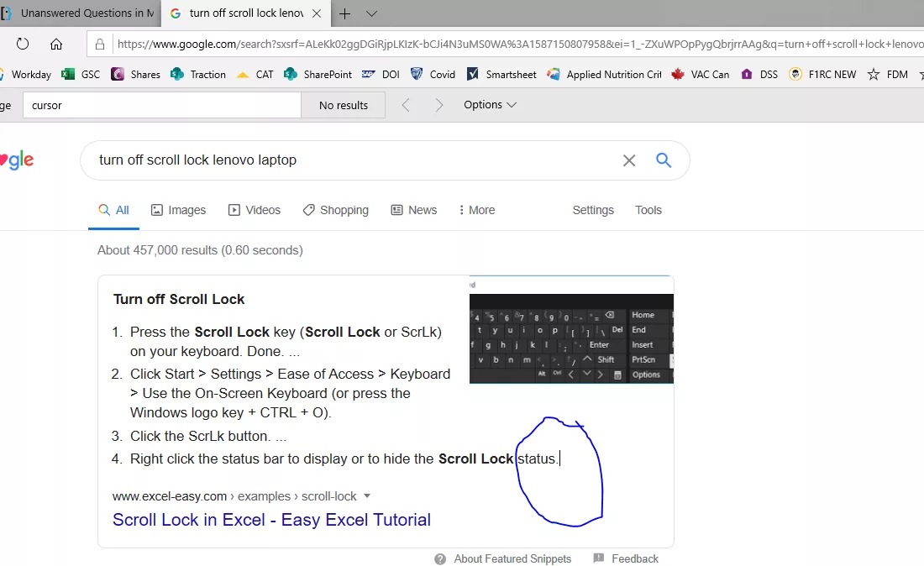924x566 pixels.
Task: Open the Covid bookmark
Action: tap(433, 74)
